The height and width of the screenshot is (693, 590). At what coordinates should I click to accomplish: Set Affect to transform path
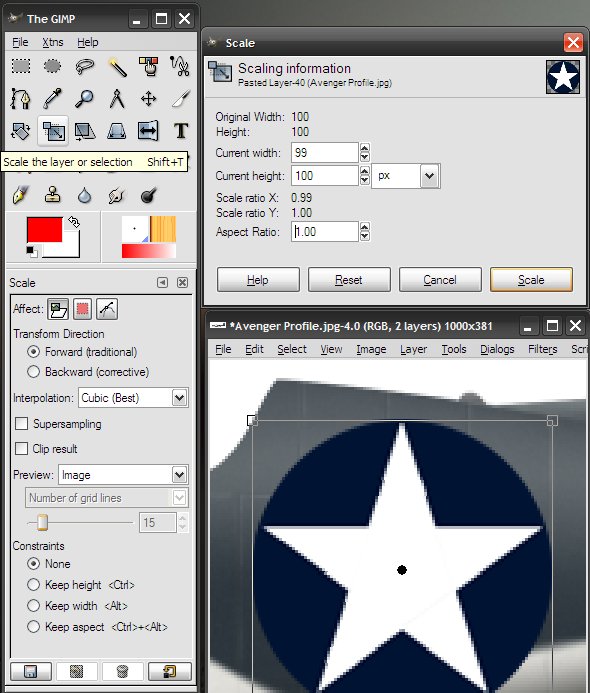(x=107, y=309)
